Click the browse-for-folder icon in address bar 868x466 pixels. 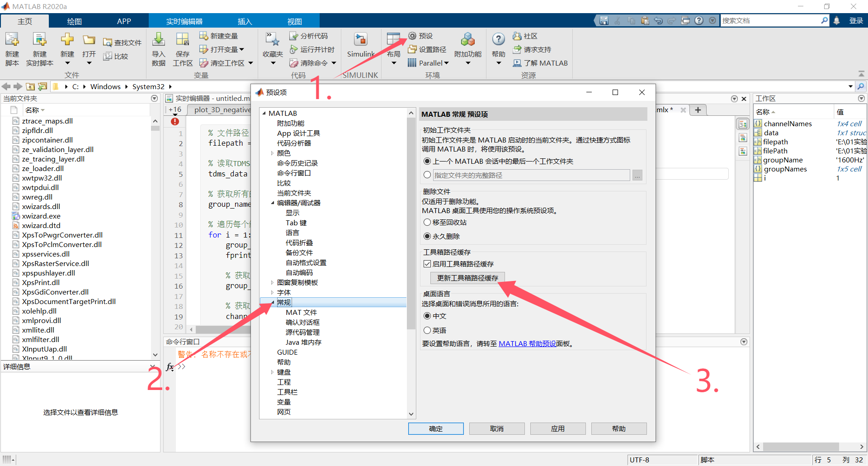click(x=42, y=86)
